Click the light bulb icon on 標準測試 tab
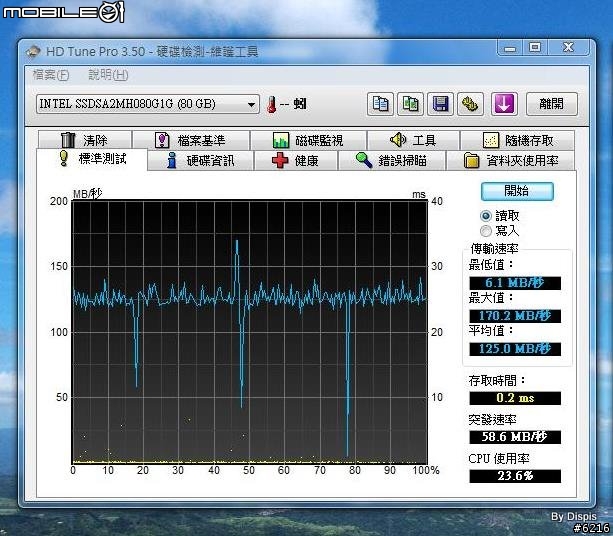 pos(64,158)
